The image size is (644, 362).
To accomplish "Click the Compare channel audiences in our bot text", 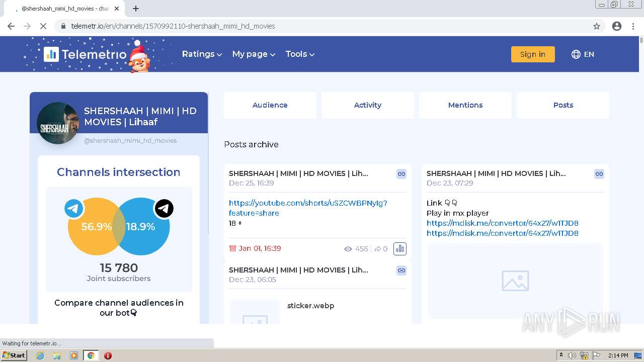I will pos(119,308).
